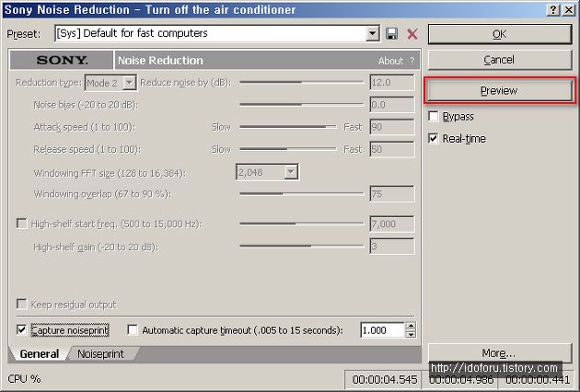Click the CPU % status label
Screen dimensions: 580x392
tap(25, 379)
